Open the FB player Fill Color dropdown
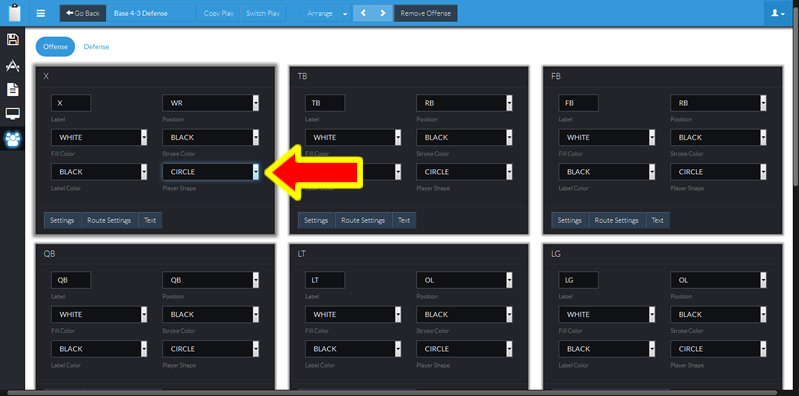 607,137
